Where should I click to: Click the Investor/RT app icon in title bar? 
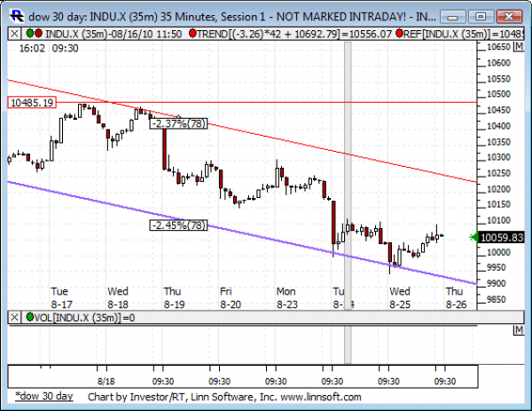[x=17, y=16]
